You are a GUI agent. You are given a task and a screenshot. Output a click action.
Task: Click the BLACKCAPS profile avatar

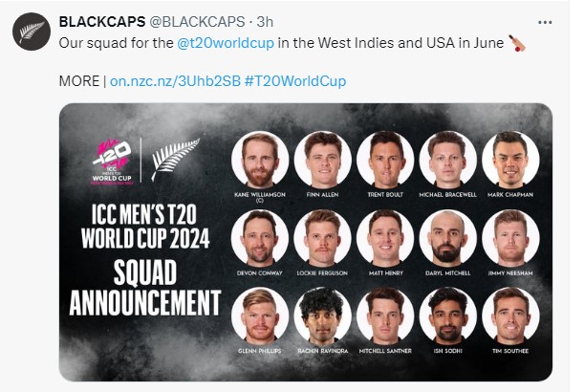coord(30,32)
